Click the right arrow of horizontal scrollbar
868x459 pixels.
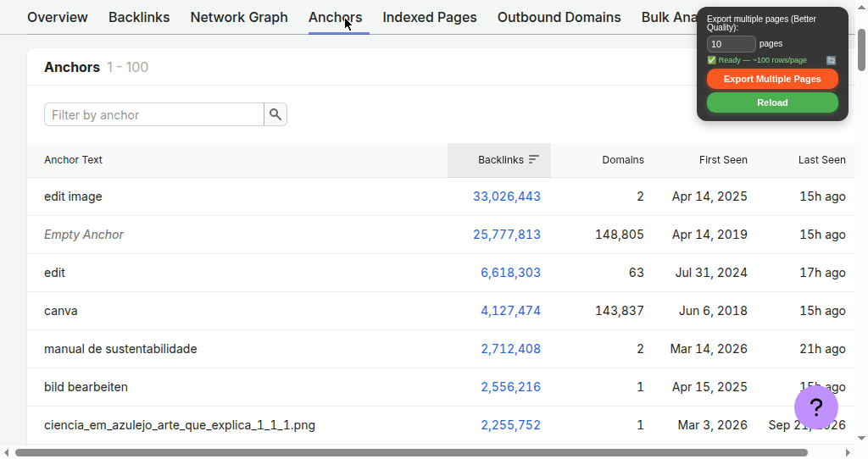point(848,453)
